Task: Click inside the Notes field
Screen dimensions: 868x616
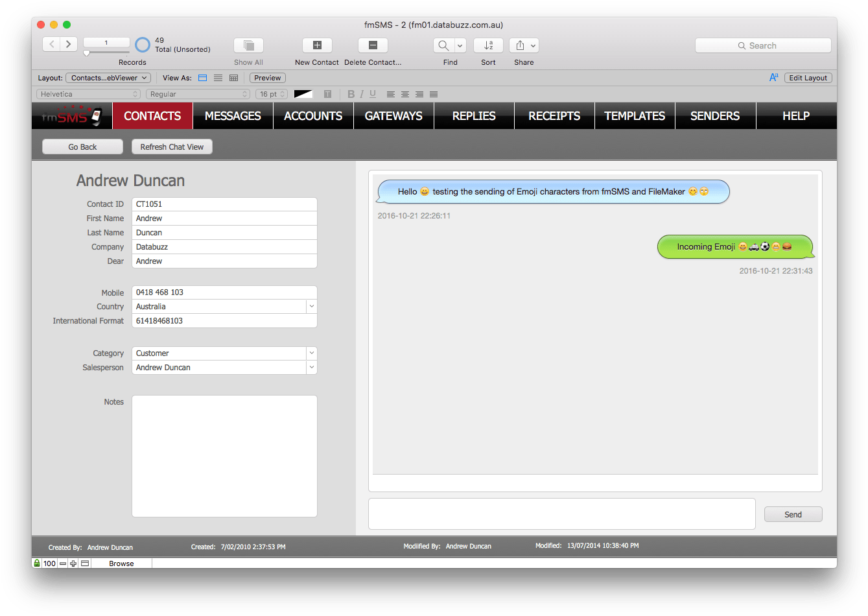Action: click(224, 454)
